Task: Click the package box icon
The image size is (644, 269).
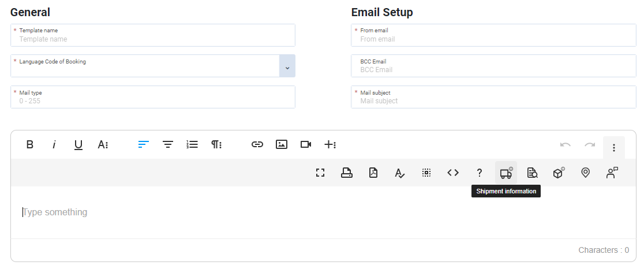Action: [559, 173]
